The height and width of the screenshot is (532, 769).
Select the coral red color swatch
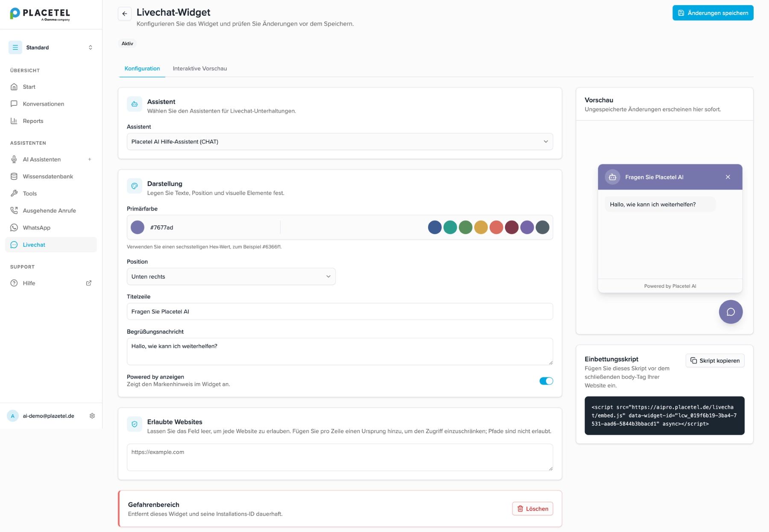(496, 228)
